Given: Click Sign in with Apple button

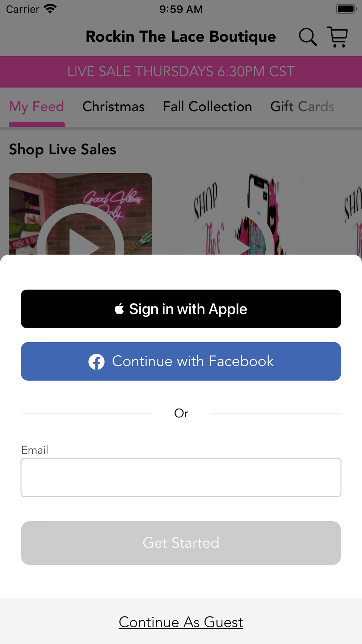Looking at the screenshot, I should (x=181, y=309).
